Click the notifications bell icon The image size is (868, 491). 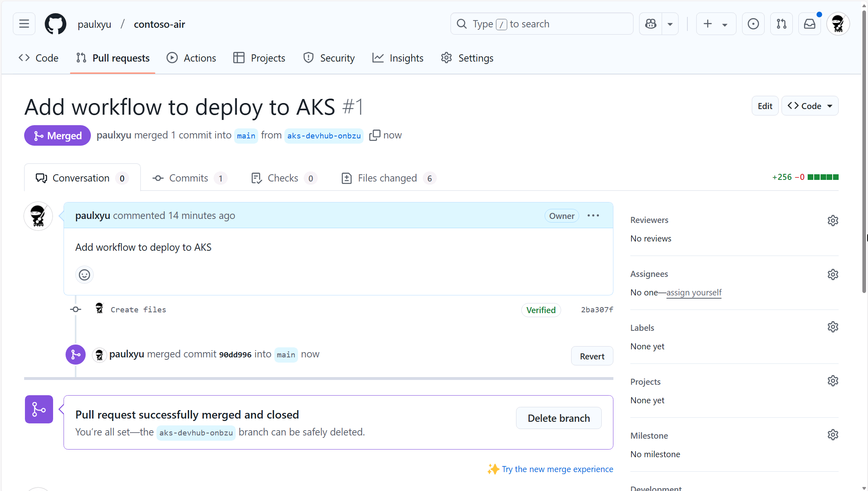810,24
